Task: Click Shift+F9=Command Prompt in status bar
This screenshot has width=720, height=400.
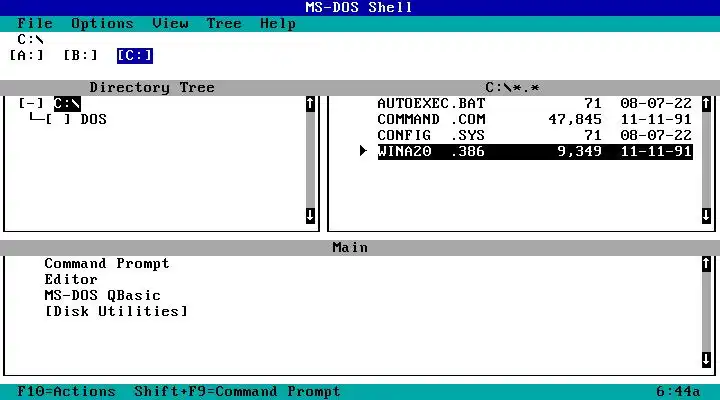Action: point(237,392)
